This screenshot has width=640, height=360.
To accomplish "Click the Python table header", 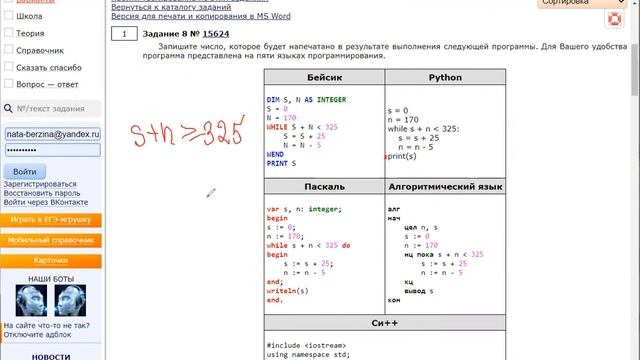I will pyautogui.click(x=445, y=77).
